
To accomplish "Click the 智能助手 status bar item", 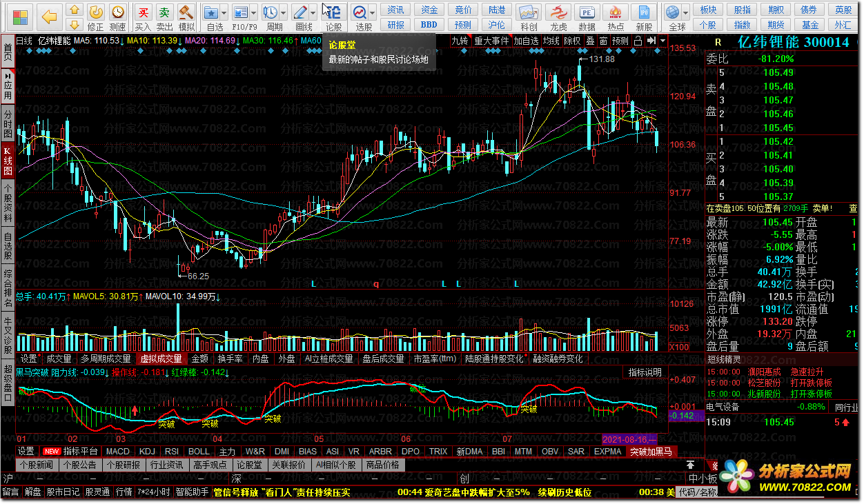I will [192, 492].
